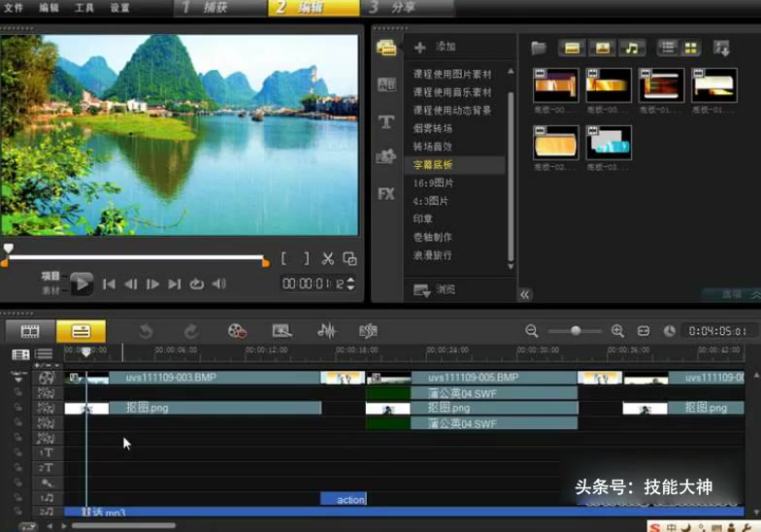Split clip with scissors icon
The image size is (761, 532).
pos(328,258)
